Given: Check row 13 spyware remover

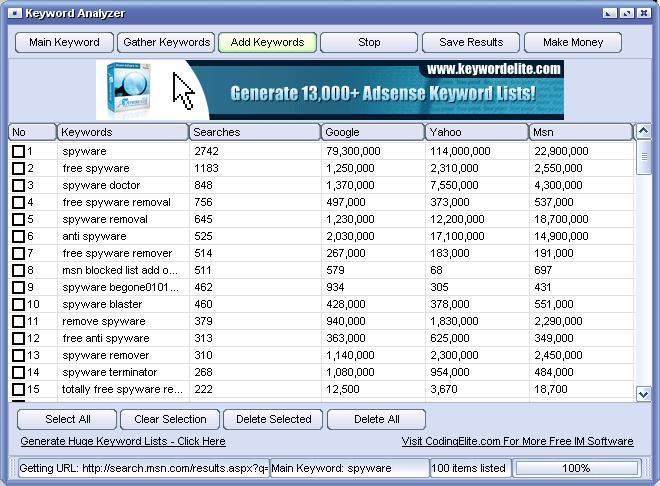Looking at the screenshot, I should tap(19, 356).
